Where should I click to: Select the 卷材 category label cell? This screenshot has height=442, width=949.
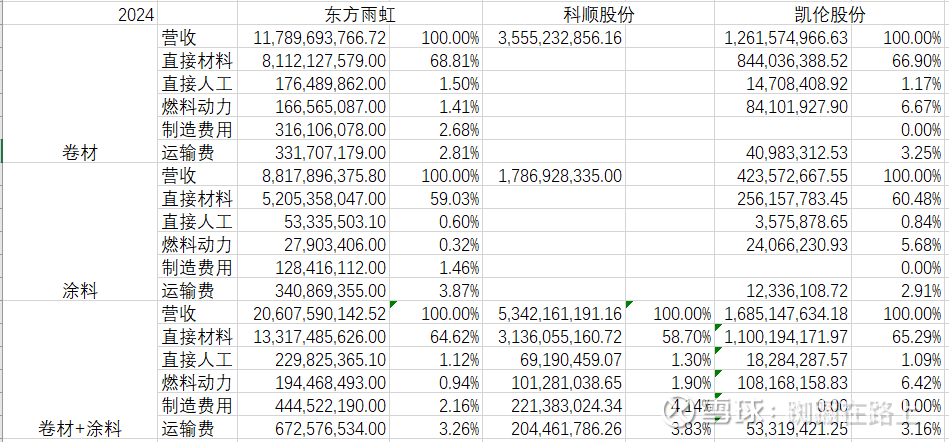(x=79, y=153)
